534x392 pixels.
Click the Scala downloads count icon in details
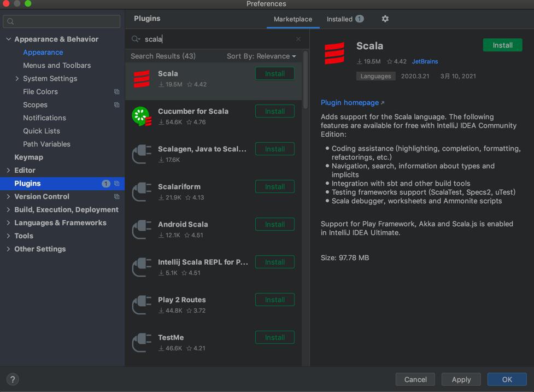click(359, 62)
